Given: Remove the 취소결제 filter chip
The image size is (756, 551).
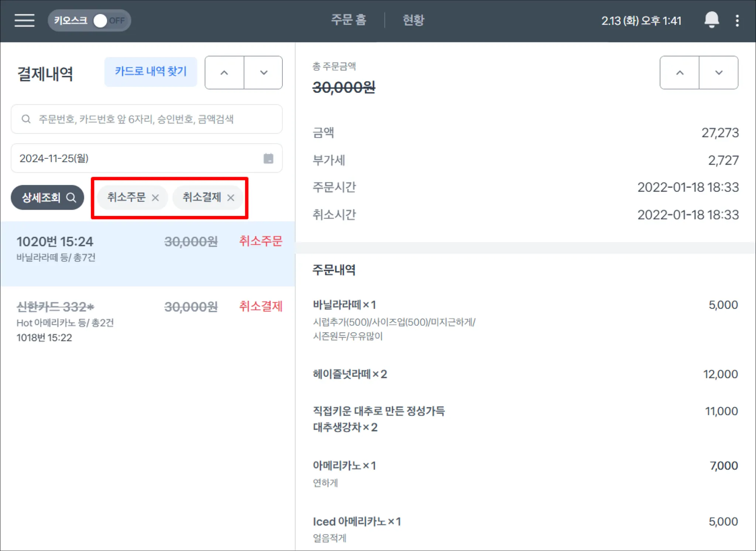Looking at the screenshot, I should pos(231,198).
